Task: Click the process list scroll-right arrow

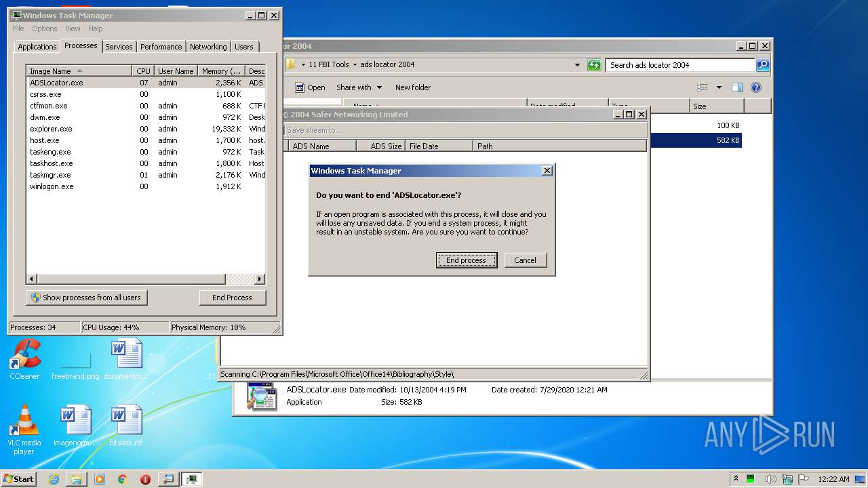Action: coord(260,279)
